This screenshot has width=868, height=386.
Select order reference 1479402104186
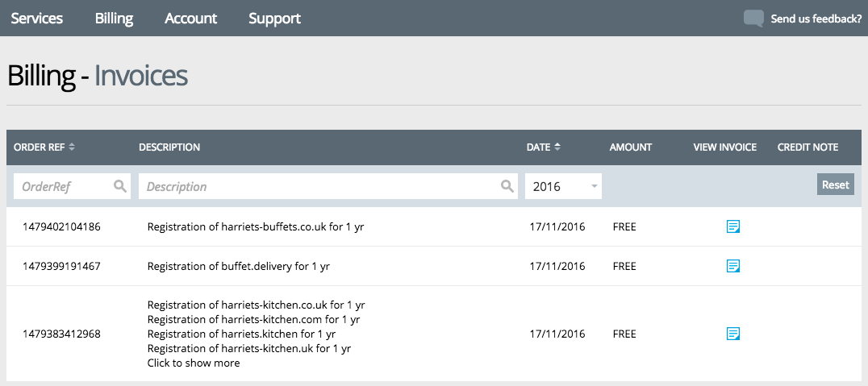(x=62, y=226)
